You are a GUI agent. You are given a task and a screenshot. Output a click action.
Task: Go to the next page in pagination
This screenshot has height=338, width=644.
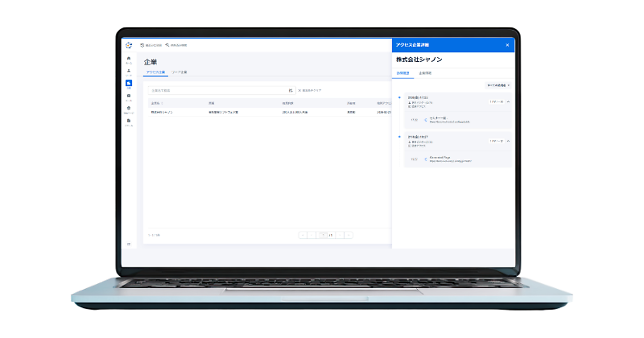tap(339, 235)
